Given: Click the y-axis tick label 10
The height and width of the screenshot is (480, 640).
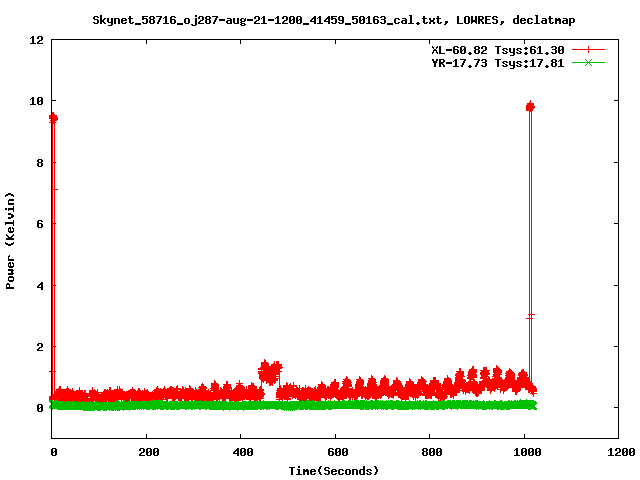Looking at the screenshot, I should [x=36, y=101].
